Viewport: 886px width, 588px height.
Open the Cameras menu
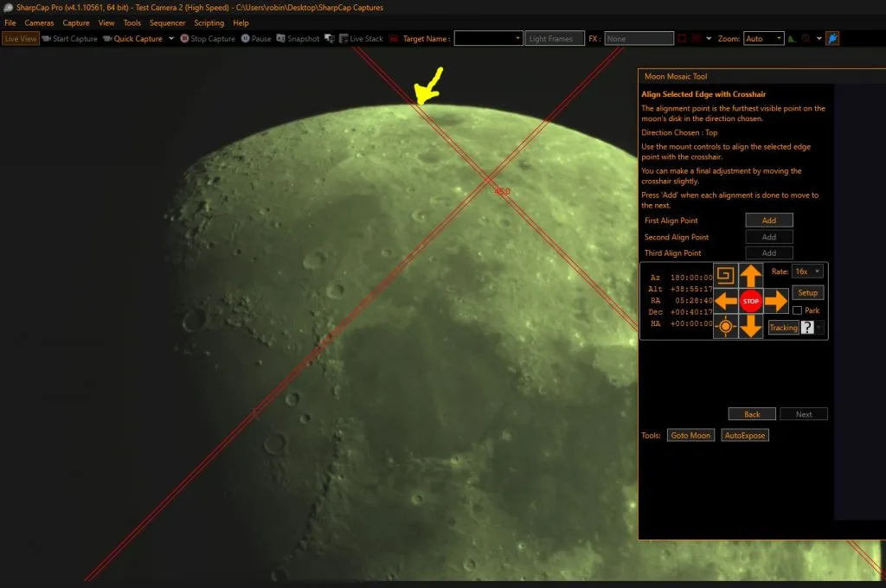[39, 22]
